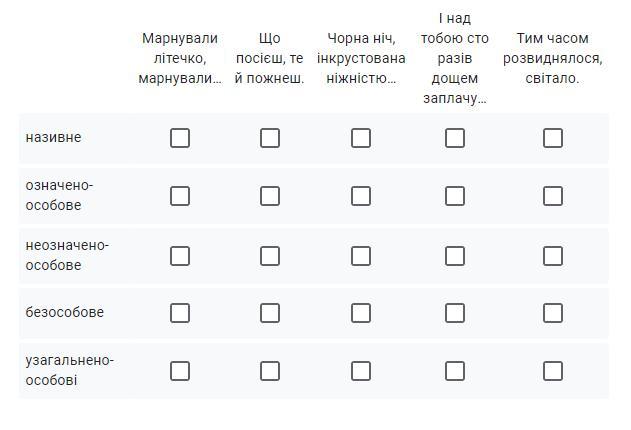Mark 'узагальнено-особові' for 'Марнували літечко'
631x430 pixels.
180,371
